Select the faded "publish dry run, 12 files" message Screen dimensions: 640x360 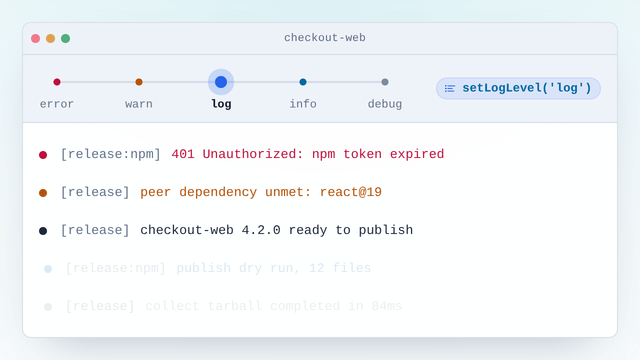[x=273, y=268]
